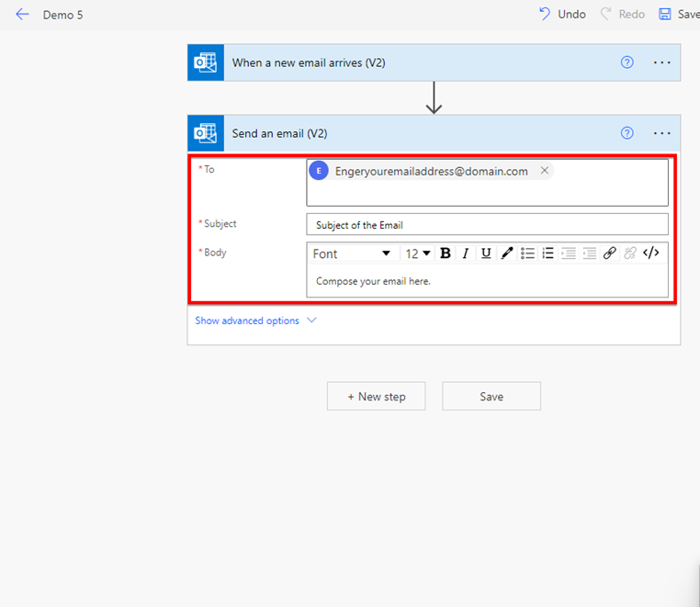The image size is (700, 607).
Task: Click the Undo label in top bar
Action: [x=571, y=15]
